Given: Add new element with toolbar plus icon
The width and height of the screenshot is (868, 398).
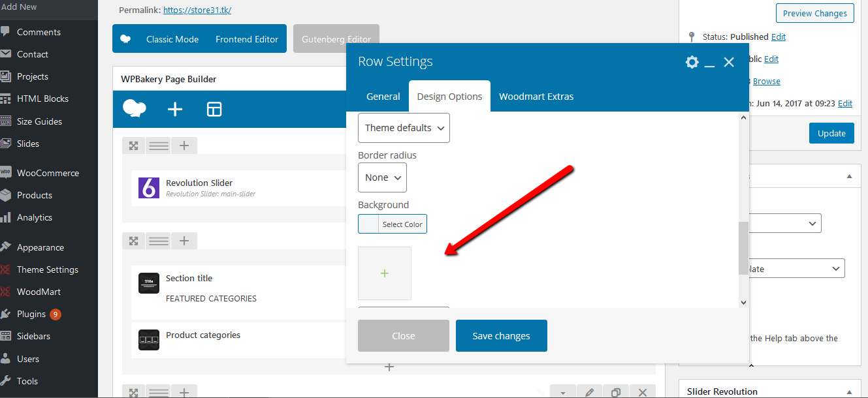Looking at the screenshot, I should coord(175,109).
